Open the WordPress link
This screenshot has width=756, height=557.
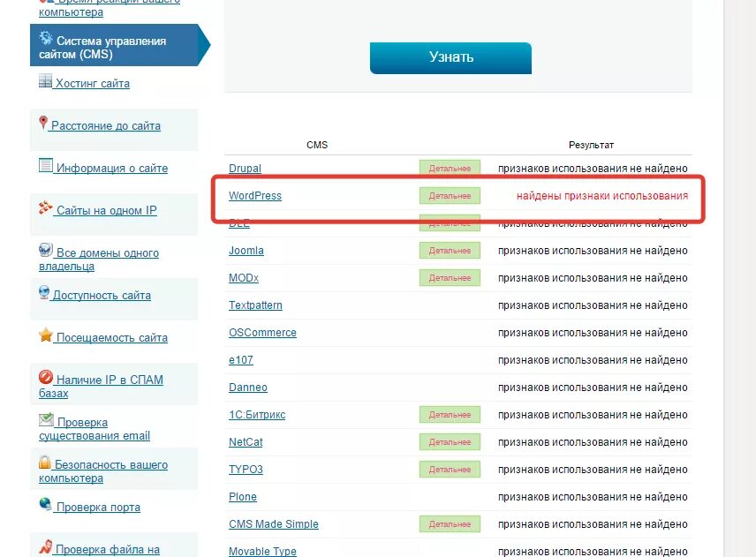click(x=255, y=196)
